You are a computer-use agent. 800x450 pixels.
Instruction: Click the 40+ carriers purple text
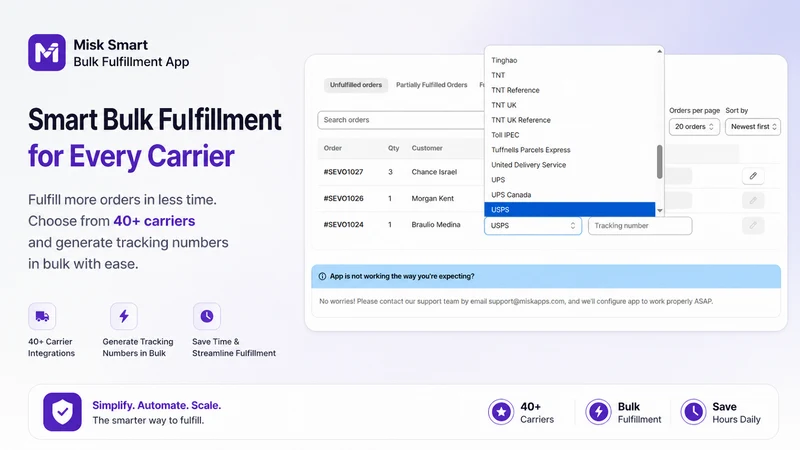point(154,221)
